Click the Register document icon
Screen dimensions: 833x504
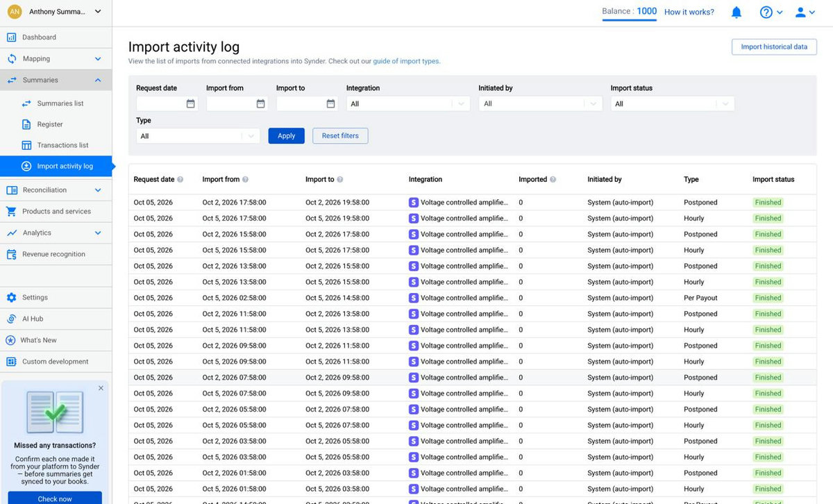tap(26, 124)
